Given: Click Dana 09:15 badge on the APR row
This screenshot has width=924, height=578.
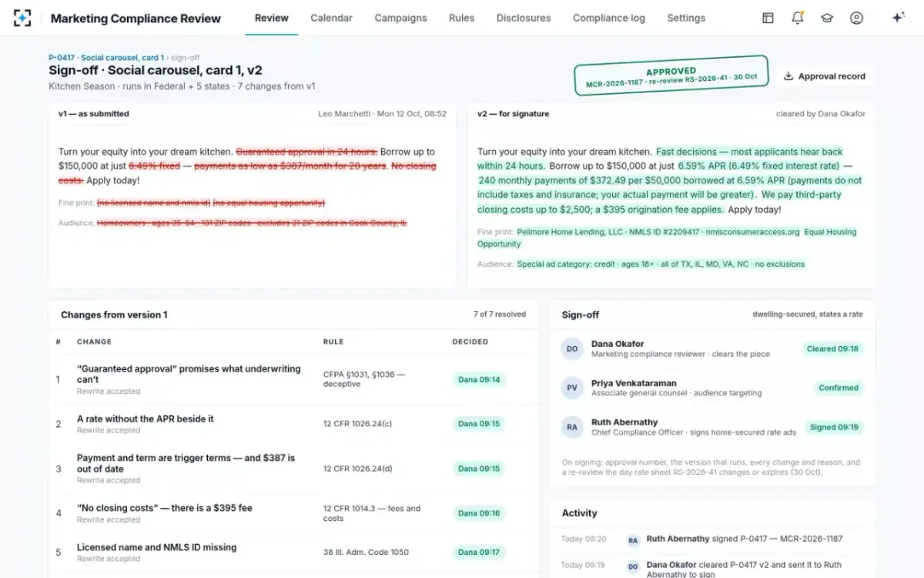Looking at the screenshot, I should tap(479, 423).
